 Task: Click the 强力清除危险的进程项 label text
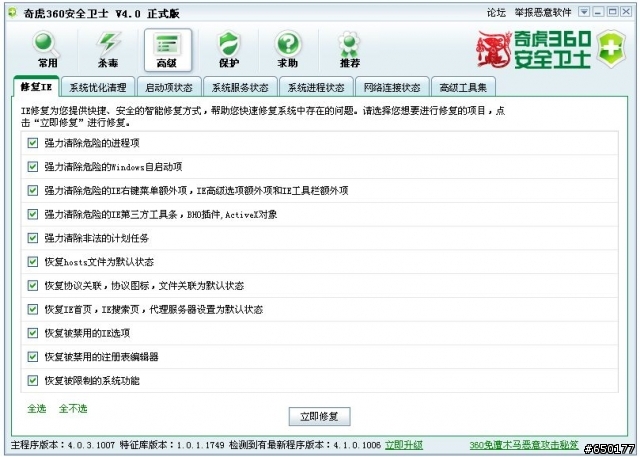[92, 143]
